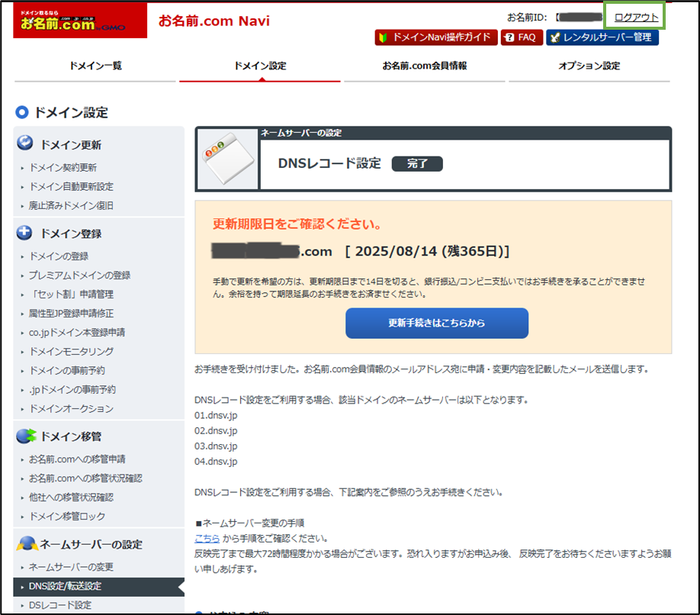Click the ネームサーバーの設定 section icon
The width and height of the screenshot is (700, 615).
(x=27, y=543)
